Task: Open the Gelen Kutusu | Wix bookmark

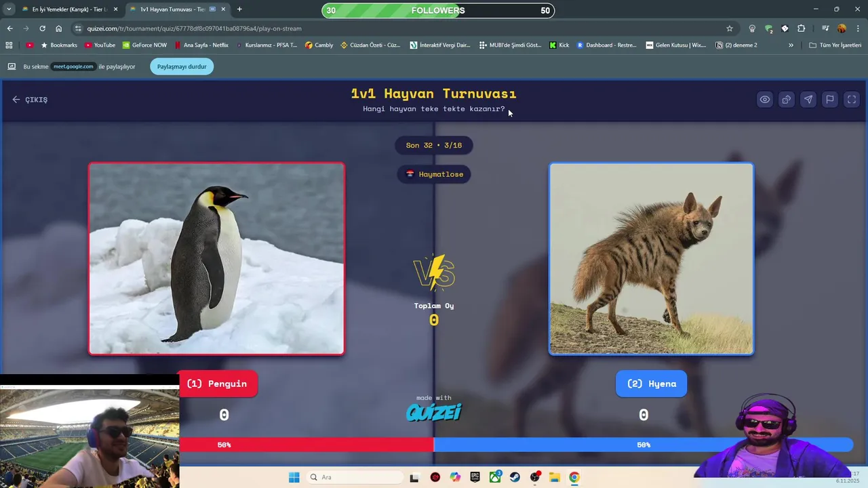Action: coord(676,45)
